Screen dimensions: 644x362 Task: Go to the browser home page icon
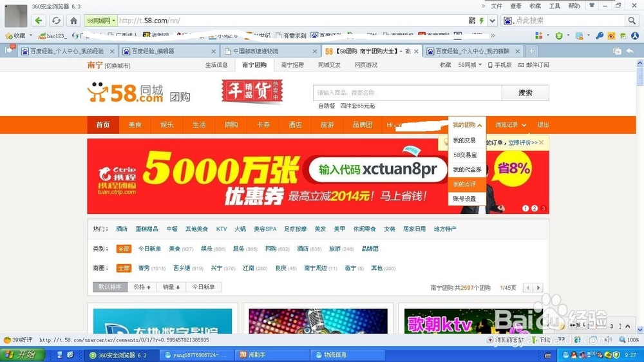pos(73,21)
